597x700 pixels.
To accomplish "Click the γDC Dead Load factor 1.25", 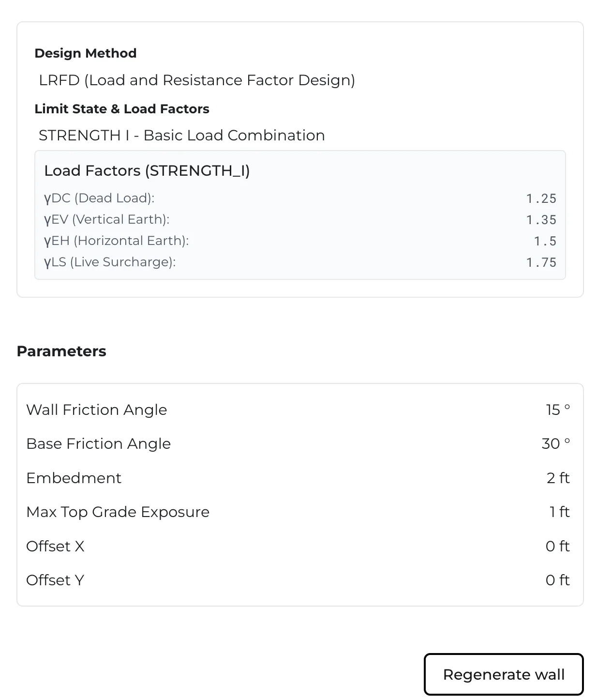I will pos(541,198).
